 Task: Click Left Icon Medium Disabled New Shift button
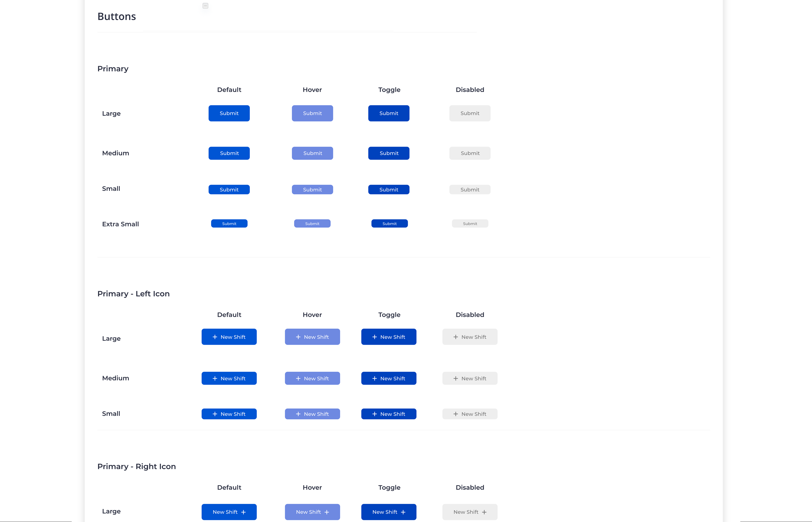pos(470,378)
